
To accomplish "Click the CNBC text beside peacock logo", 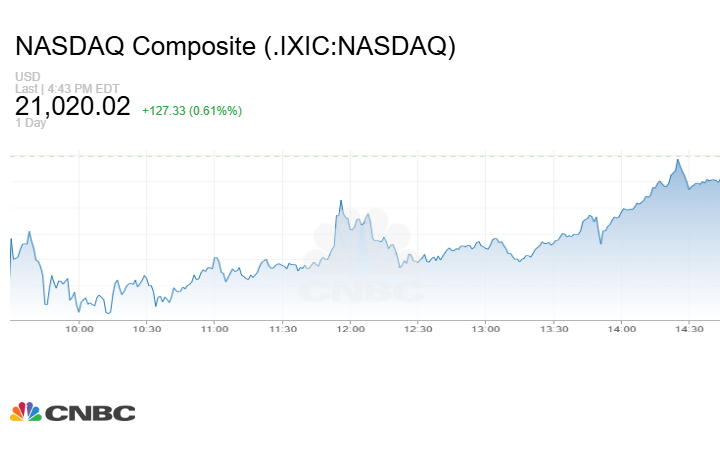I will click(x=90, y=413).
